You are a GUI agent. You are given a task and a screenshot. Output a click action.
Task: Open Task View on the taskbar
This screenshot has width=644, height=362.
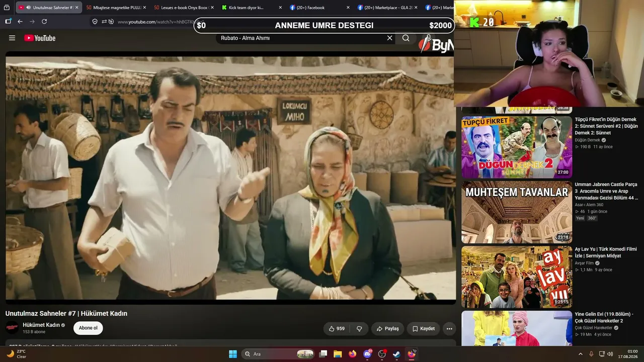point(324,354)
